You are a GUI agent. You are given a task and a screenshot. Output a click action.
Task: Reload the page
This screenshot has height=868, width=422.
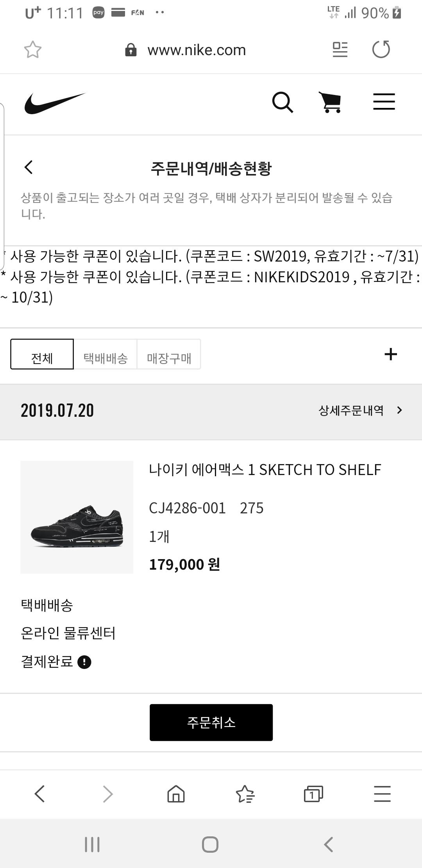[381, 50]
